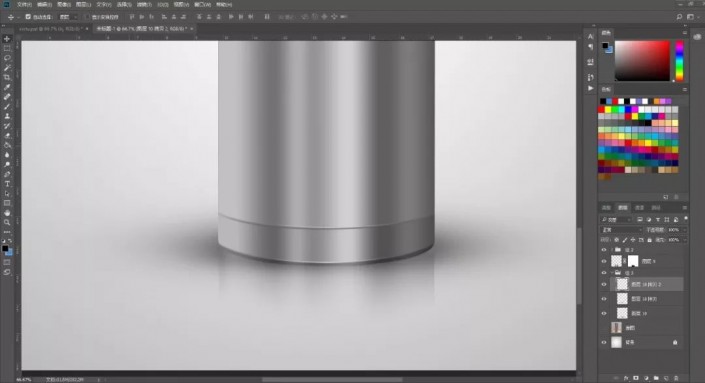Select the Hand tool
This screenshot has height=383, width=705.
7,213
